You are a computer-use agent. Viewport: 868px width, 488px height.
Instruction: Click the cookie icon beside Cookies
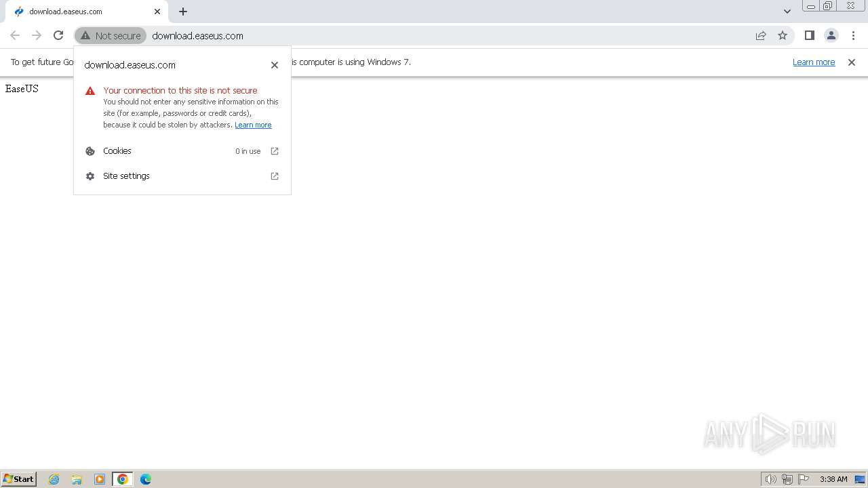click(x=90, y=151)
